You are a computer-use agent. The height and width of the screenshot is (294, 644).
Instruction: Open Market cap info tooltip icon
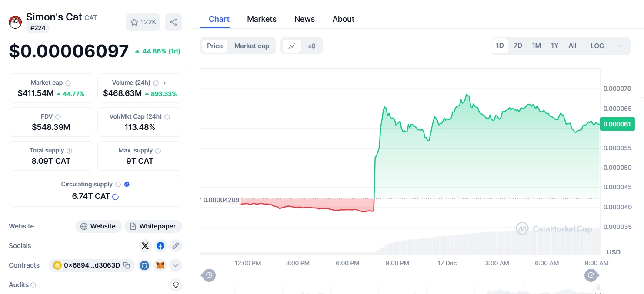[x=68, y=83]
